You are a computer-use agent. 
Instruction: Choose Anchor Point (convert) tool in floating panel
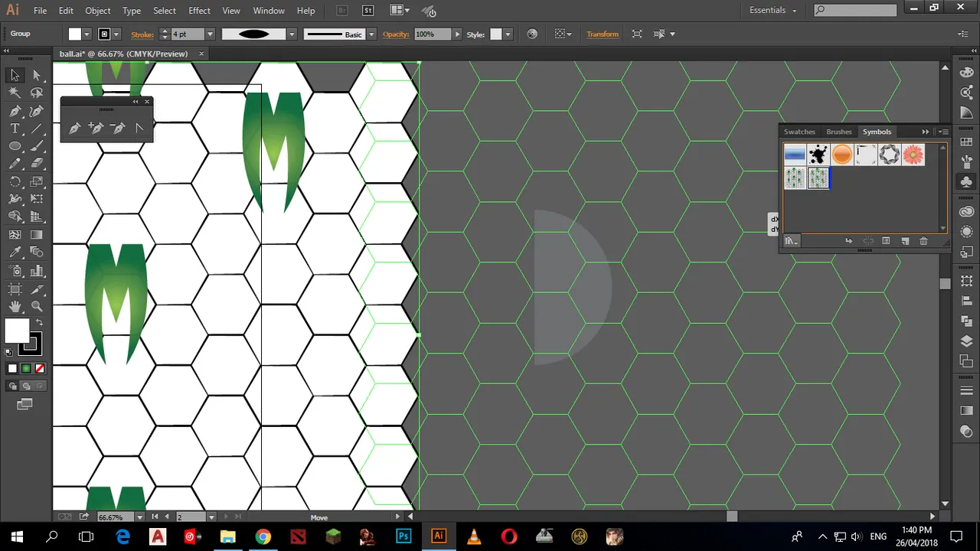[139, 129]
